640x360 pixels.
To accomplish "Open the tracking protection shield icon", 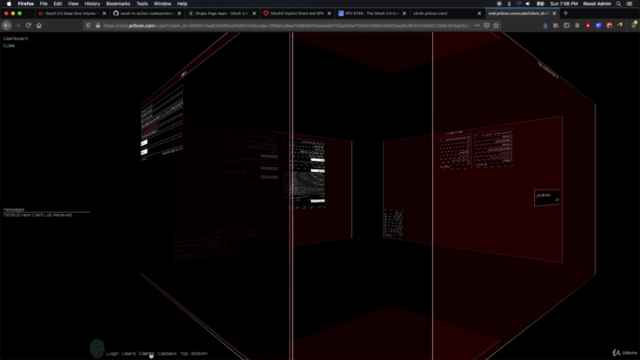I will click(88, 25).
